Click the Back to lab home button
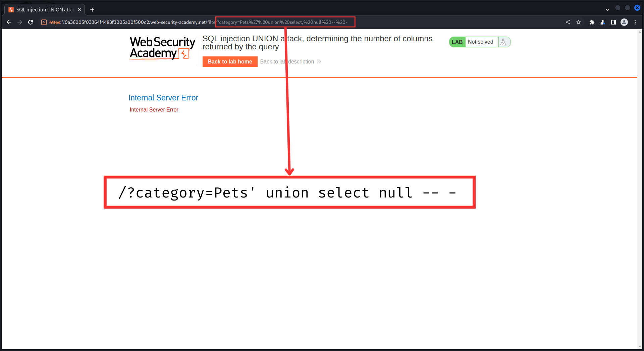644x351 pixels. (x=230, y=61)
